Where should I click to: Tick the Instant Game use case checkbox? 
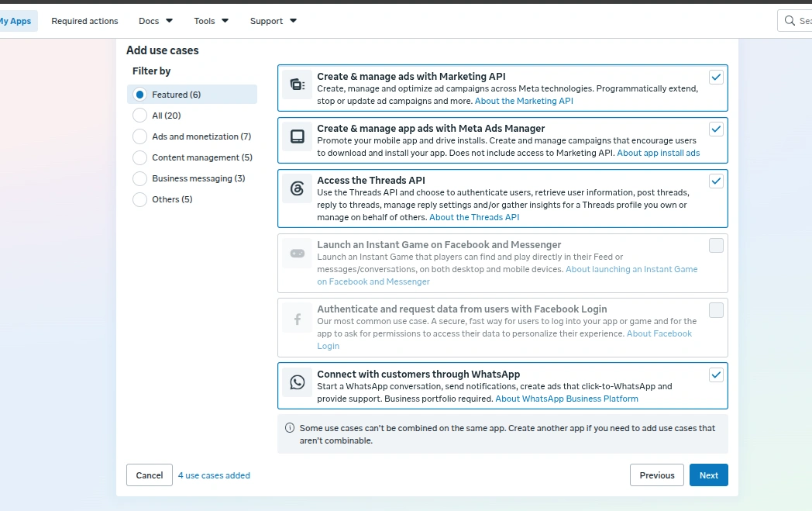point(716,246)
